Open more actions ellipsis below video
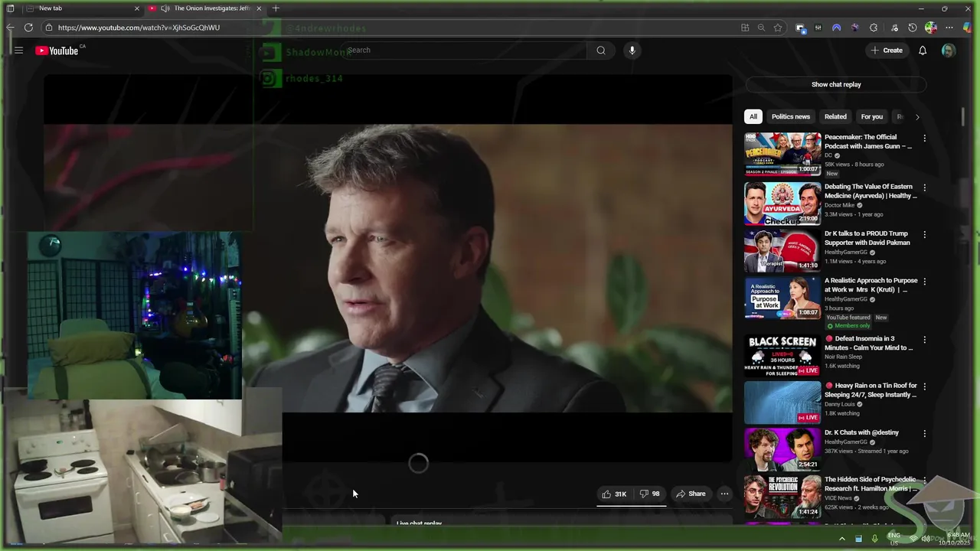 pos(724,494)
